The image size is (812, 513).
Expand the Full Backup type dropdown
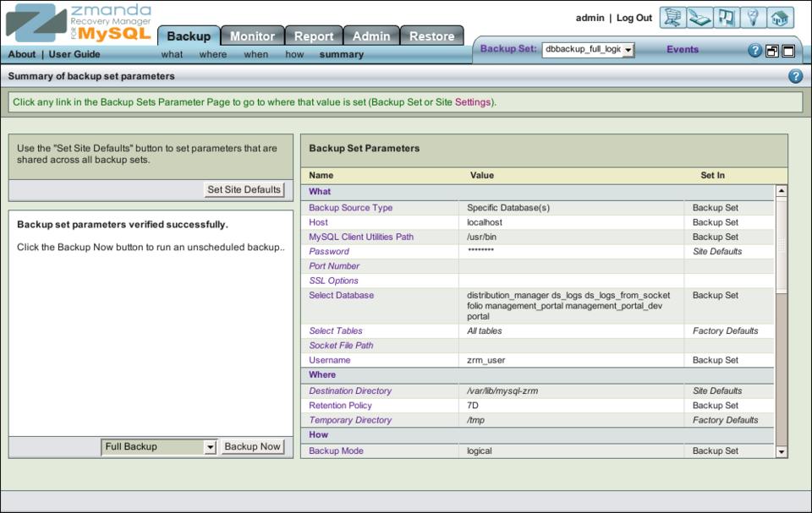click(159, 447)
